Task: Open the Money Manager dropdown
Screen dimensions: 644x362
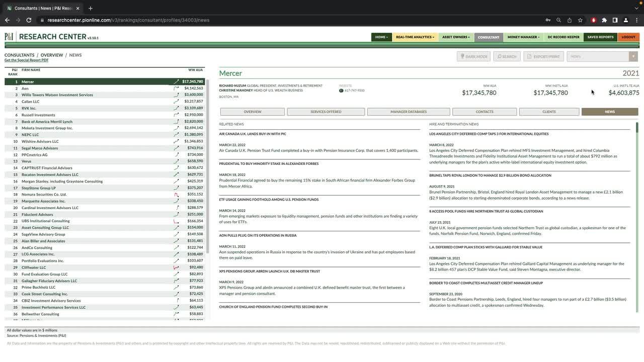Action: (x=523, y=37)
